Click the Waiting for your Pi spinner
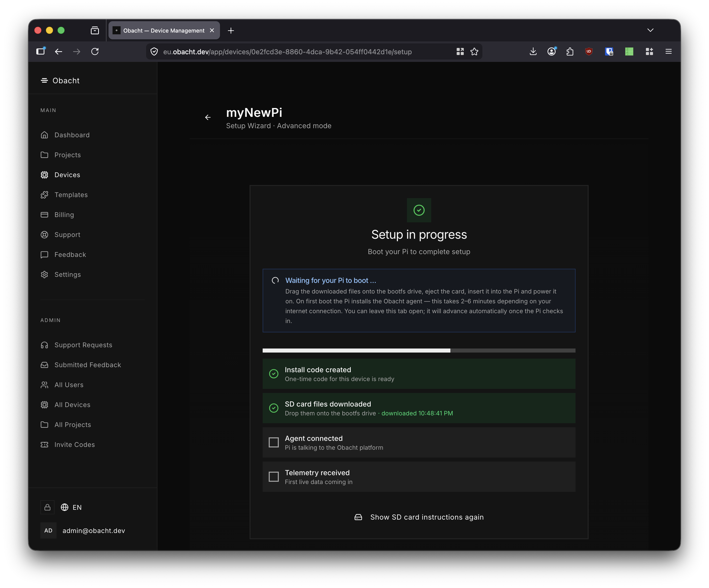 (x=276, y=281)
